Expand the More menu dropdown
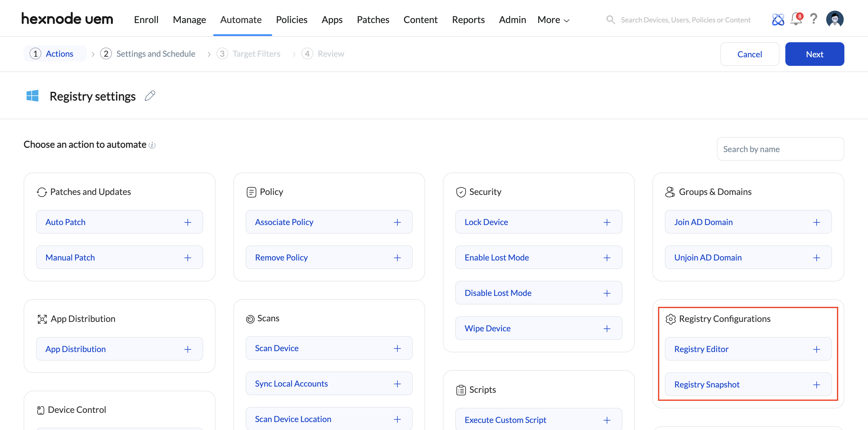This screenshot has height=430, width=868. (x=553, y=20)
